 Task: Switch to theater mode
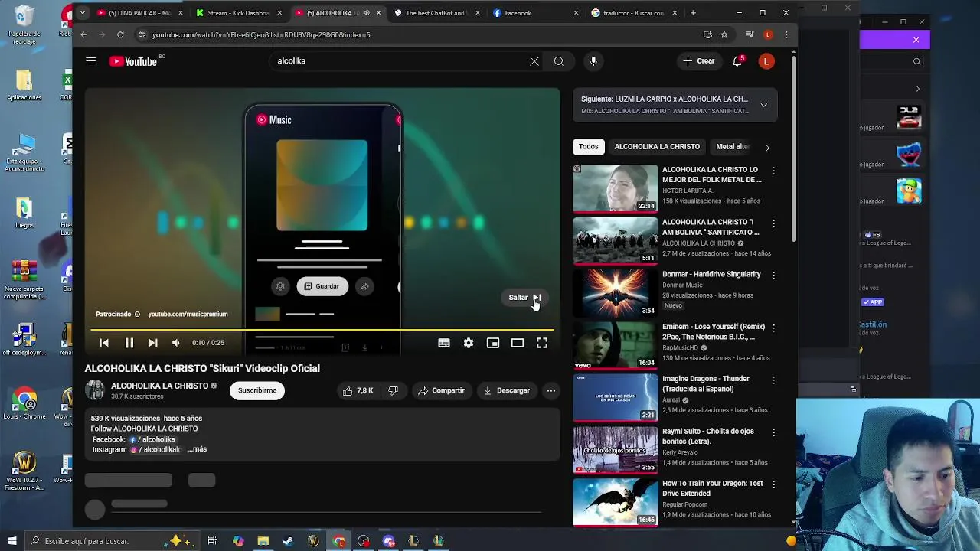[x=518, y=343]
